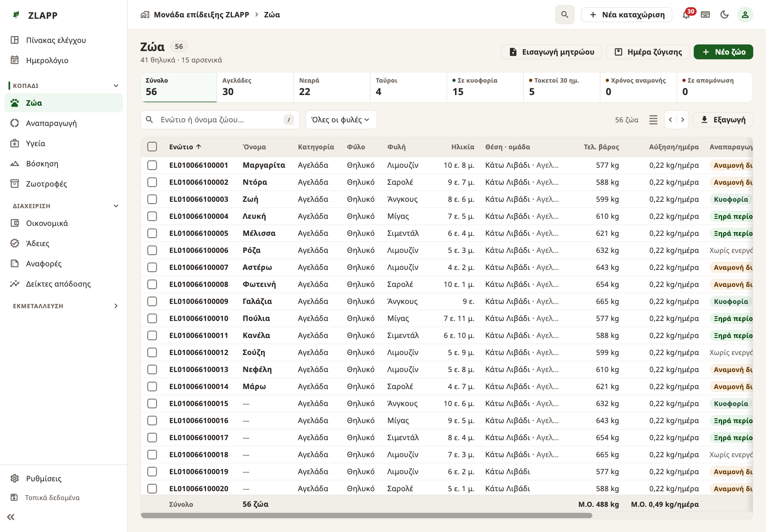
Task: Go to previous page arrow
Action: click(670, 120)
